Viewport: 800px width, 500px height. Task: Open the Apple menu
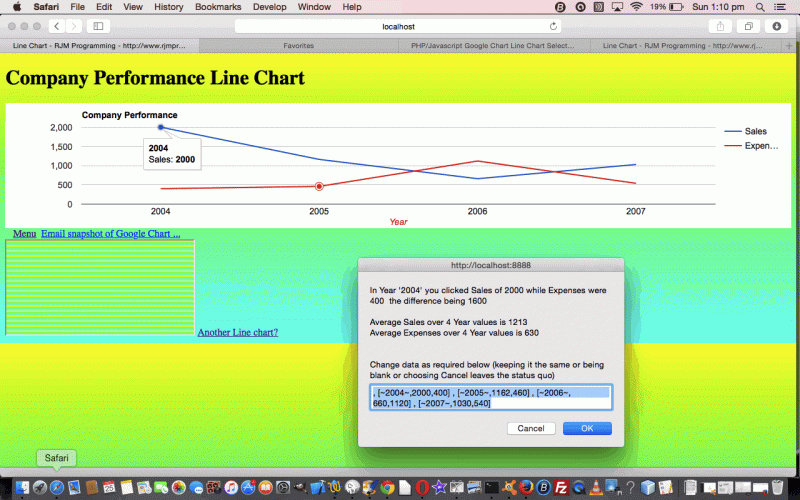17,7
